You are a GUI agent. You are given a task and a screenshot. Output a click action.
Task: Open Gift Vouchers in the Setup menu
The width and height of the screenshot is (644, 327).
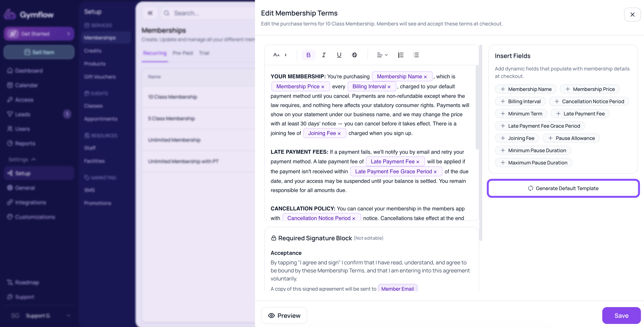click(100, 77)
